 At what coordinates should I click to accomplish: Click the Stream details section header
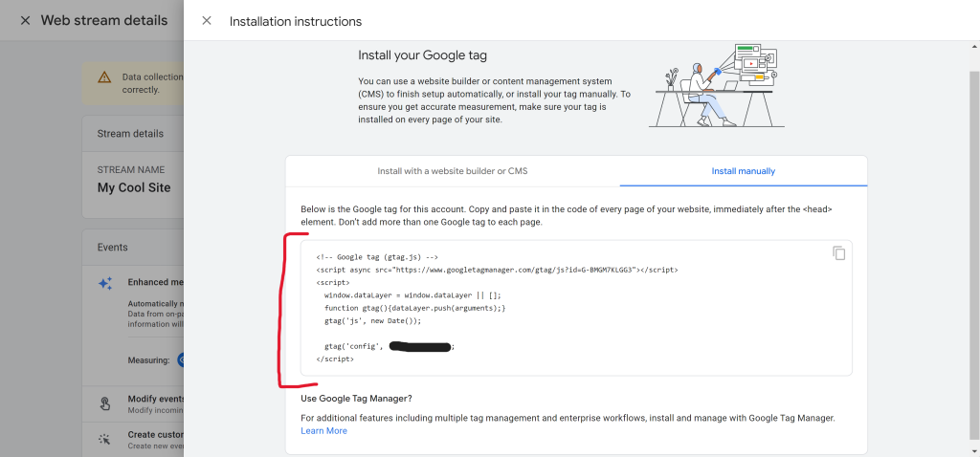pos(130,134)
